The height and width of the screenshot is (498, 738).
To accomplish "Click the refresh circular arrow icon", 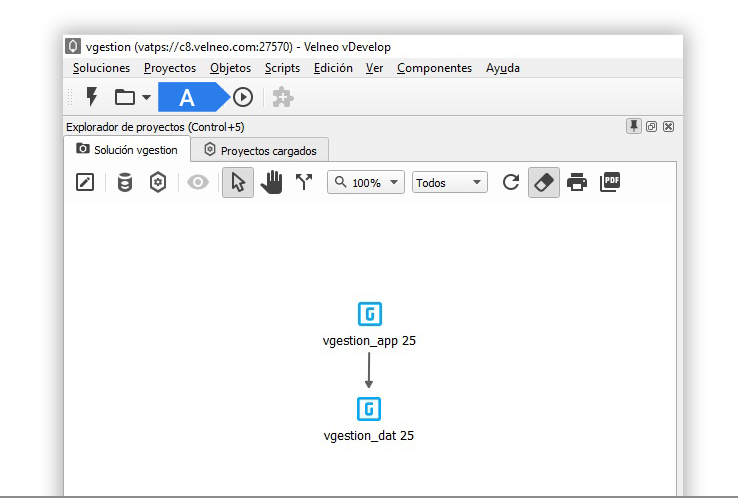I will [511, 182].
